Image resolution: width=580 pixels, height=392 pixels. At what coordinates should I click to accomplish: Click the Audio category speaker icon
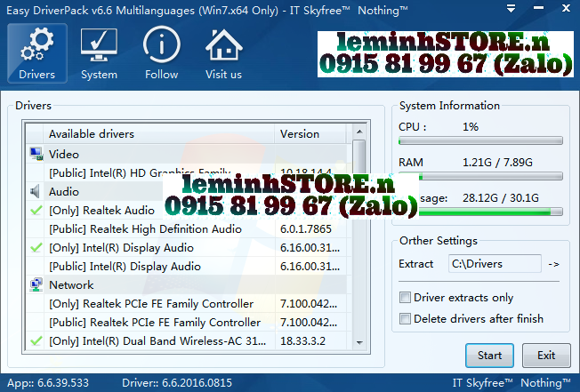36,191
